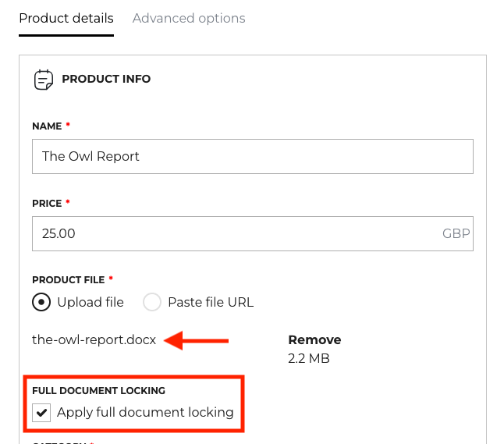Click the FULL DOCUMENT LOCKING heading
The height and width of the screenshot is (444, 504).
98,390
